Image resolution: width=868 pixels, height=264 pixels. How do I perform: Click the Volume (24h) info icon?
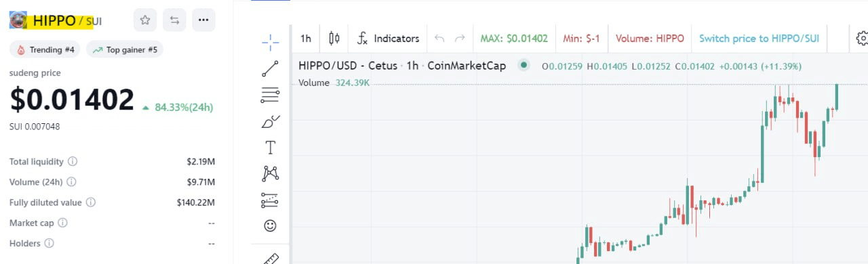71,182
